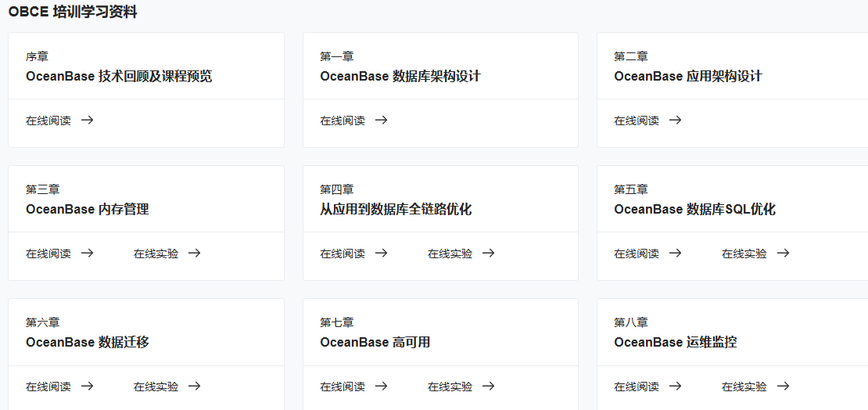Click arrow icon beside 第三章 在线实验
The height and width of the screenshot is (410, 868).
click(195, 254)
